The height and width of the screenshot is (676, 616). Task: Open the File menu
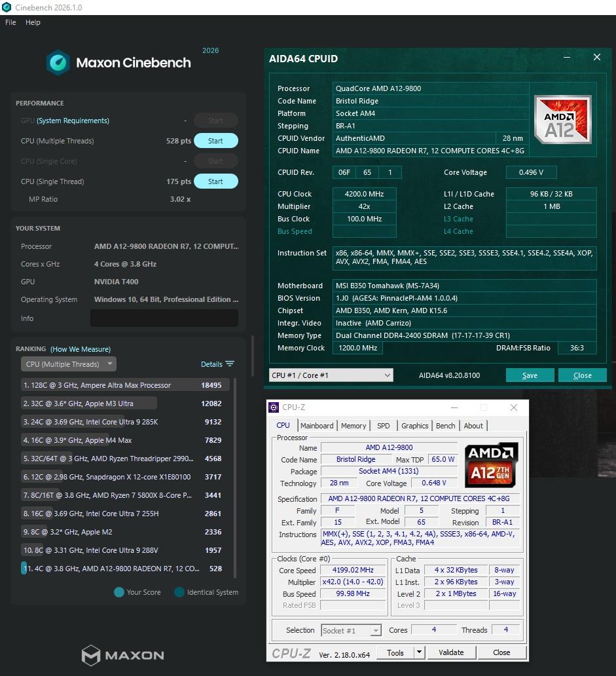(x=10, y=22)
